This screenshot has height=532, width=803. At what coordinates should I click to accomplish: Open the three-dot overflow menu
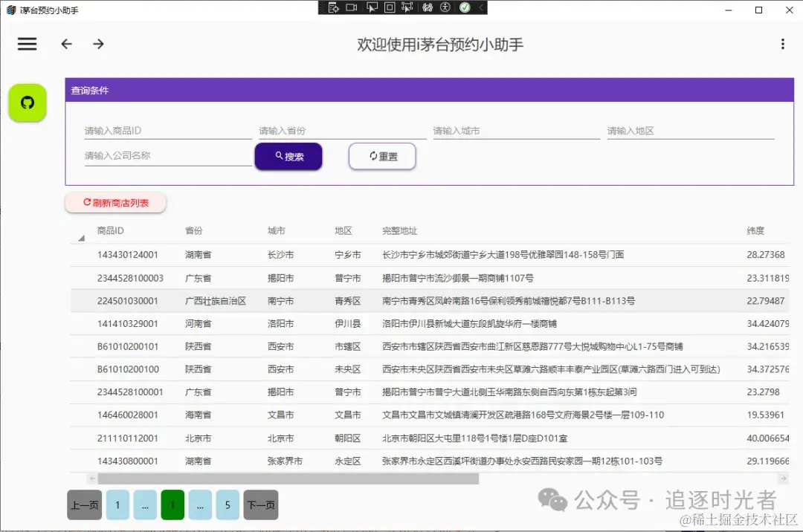pyautogui.click(x=783, y=44)
